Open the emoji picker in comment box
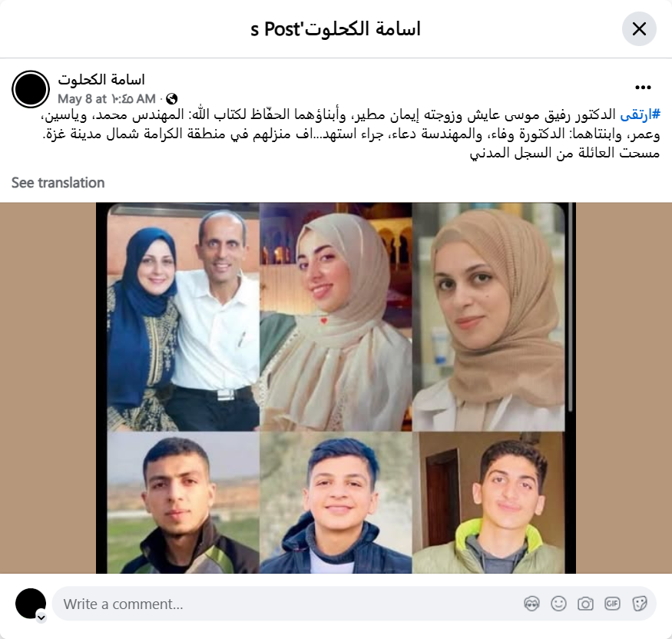The height and width of the screenshot is (639, 672). pos(558,604)
